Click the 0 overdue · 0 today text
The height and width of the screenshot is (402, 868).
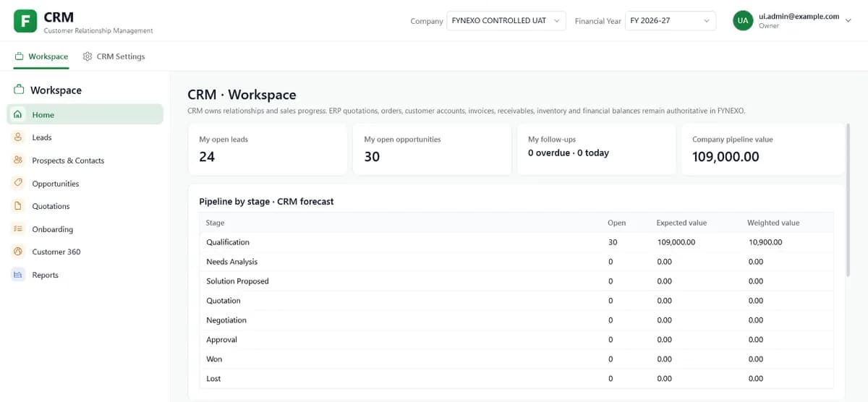(x=569, y=153)
